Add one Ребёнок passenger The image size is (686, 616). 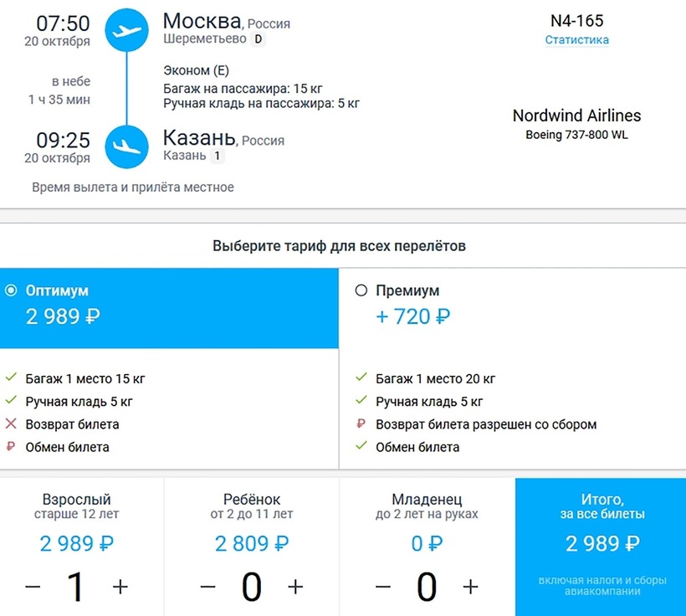coord(295,587)
